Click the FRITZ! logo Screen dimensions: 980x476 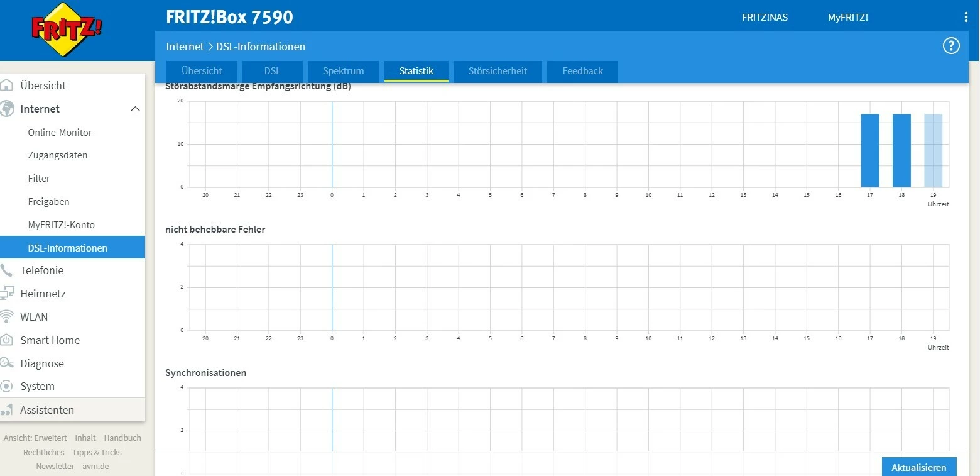[x=67, y=29]
